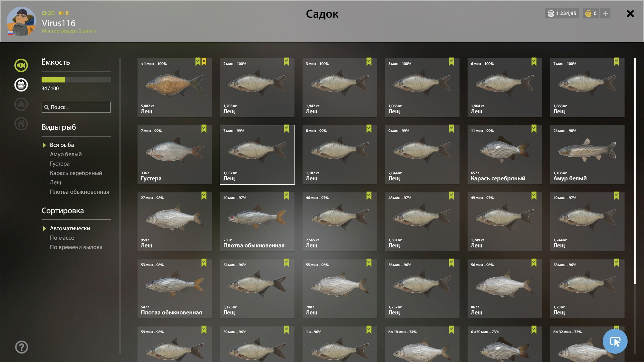Filter fish by Карась серебряный
This screenshot has height=362, width=644.
click(x=76, y=173)
